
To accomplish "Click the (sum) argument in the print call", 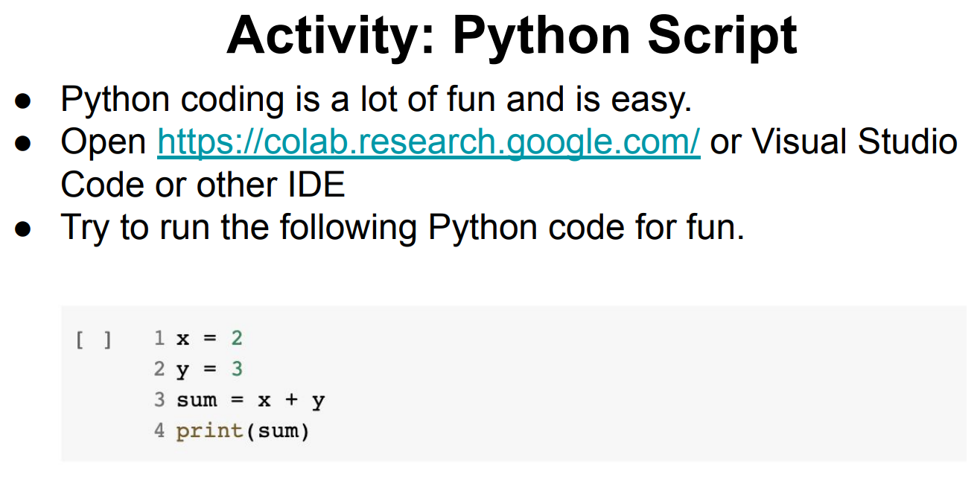I will (276, 431).
